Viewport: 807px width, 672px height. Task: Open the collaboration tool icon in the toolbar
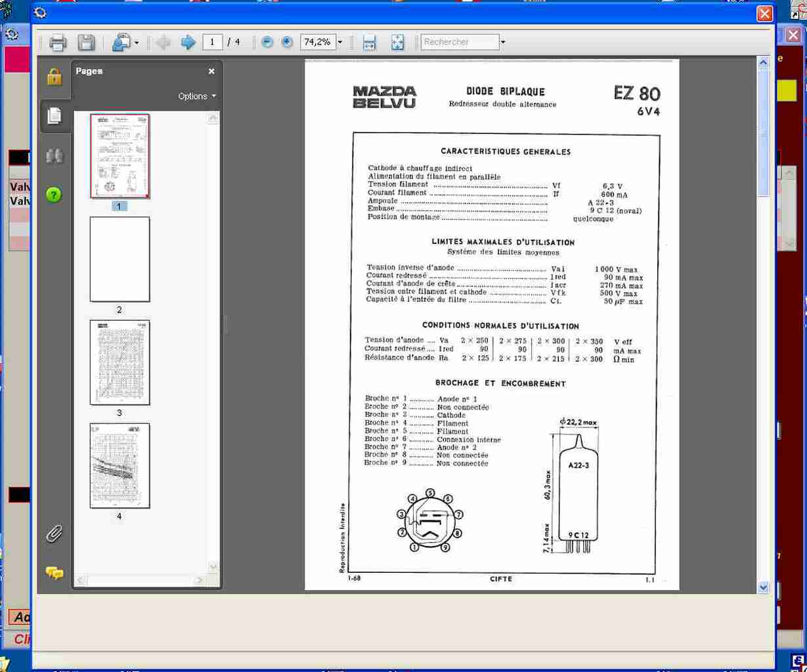click(121, 42)
